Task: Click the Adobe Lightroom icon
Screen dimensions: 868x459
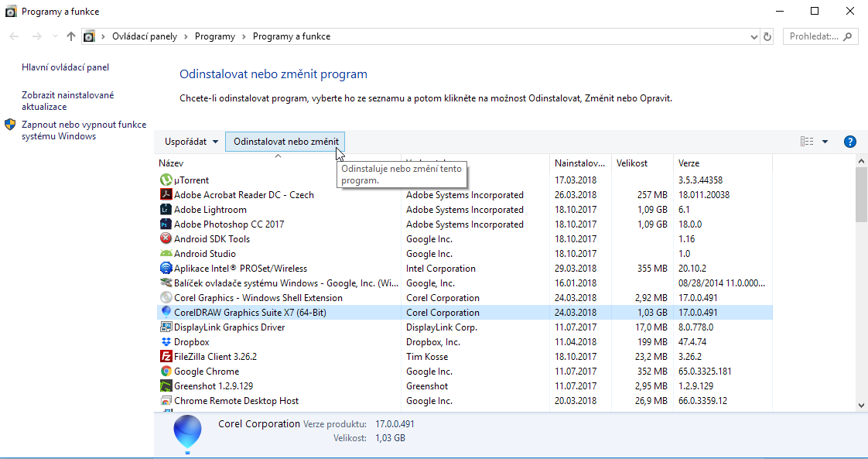Action: pyautogui.click(x=166, y=210)
